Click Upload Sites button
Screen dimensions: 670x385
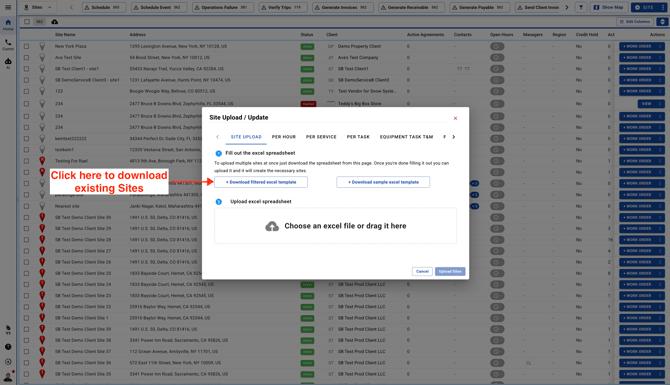coord(450,271)
